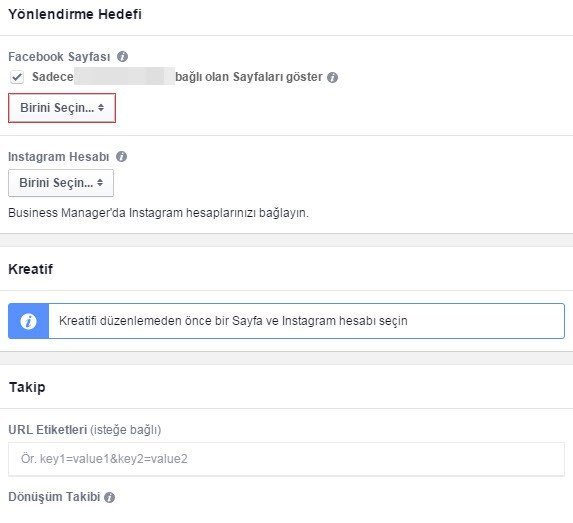573x523 pixels.
Task: Click the 'Instagram Hesabı' field label
Action: [58, 156]
